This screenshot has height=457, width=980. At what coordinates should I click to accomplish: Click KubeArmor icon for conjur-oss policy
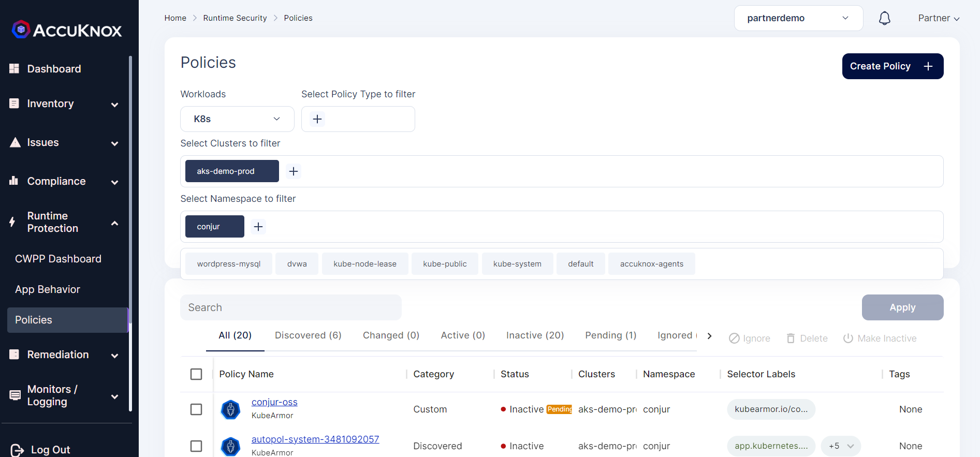230,409
